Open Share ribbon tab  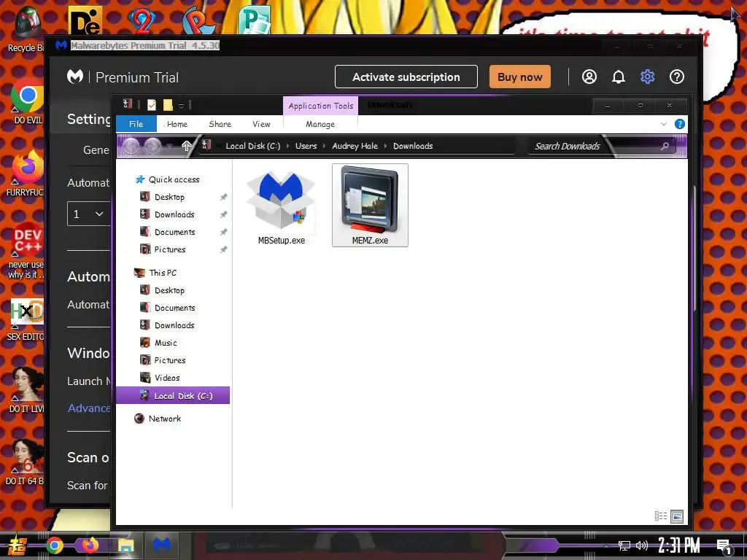pyautogui.click(x=220, y=124)
